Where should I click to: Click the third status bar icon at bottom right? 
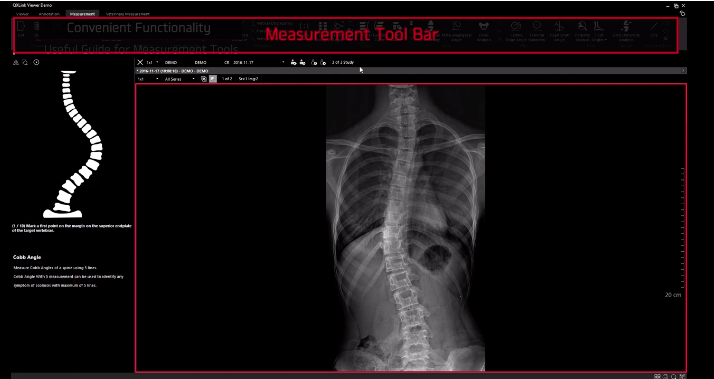(x=674, y=376)
